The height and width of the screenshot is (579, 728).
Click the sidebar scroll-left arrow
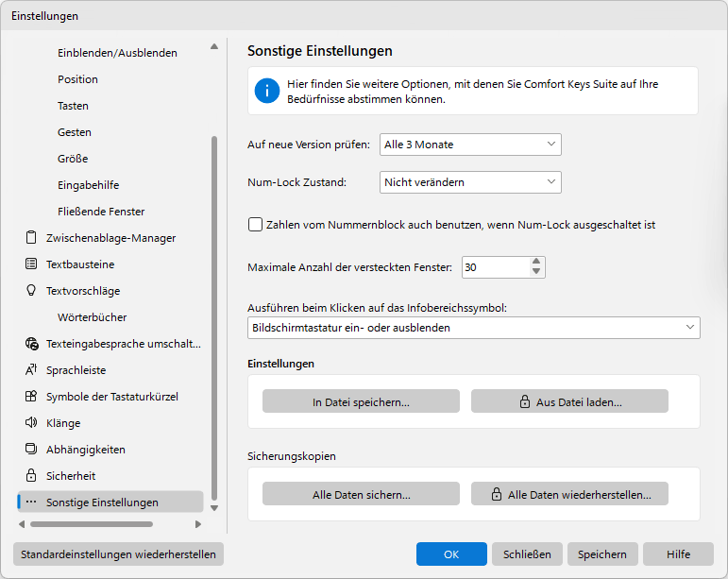pyautogui.click(x=22, y=524)
